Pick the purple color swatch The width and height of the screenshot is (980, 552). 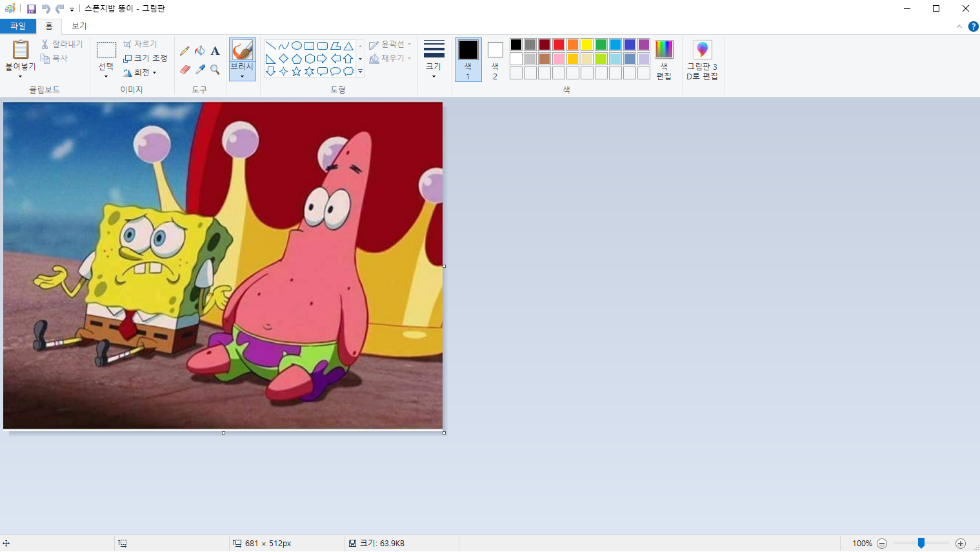tap(644, 45)
